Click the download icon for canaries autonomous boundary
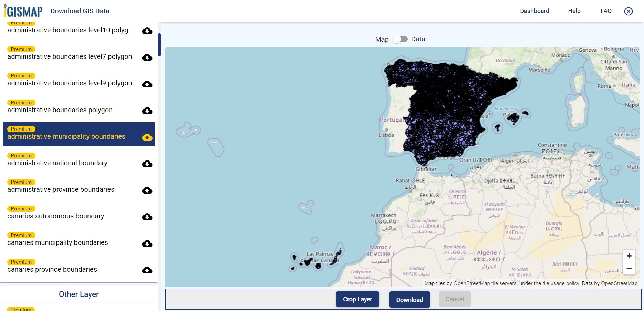The image size is (644, 311). click(x=147, y=217)
